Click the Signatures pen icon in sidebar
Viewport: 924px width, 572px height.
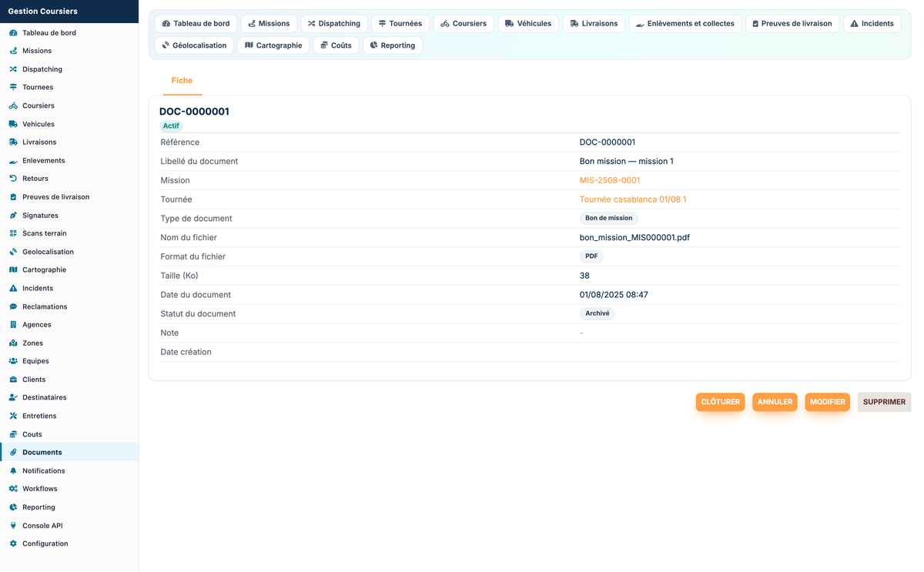pyautogui.click(x=13, y=216)
